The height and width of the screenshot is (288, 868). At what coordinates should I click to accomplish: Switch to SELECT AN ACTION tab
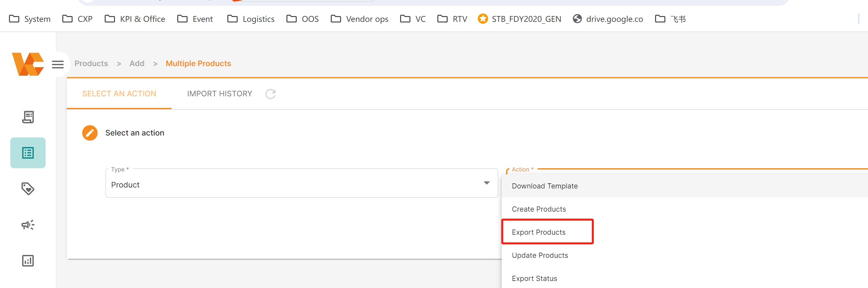[119, 94]
